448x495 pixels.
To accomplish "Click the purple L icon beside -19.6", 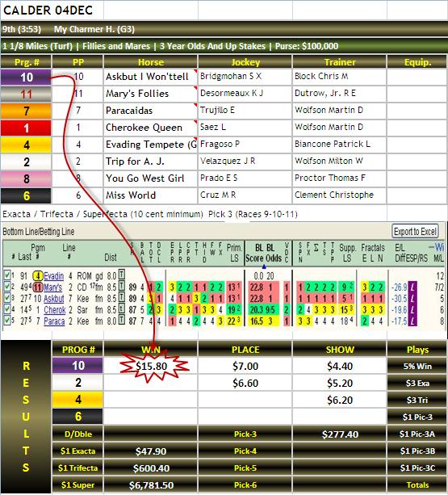I will tap(412, 310).
